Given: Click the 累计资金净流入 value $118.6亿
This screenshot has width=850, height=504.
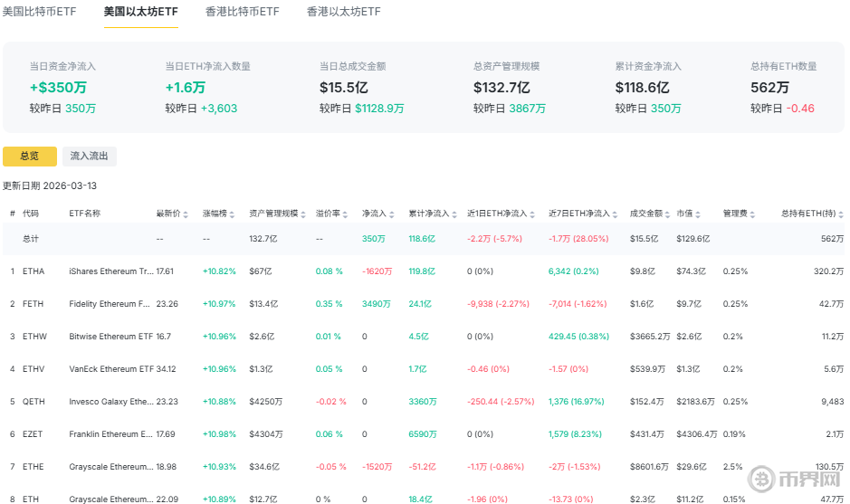Looking at the screenshot, I should click(643, 87).
